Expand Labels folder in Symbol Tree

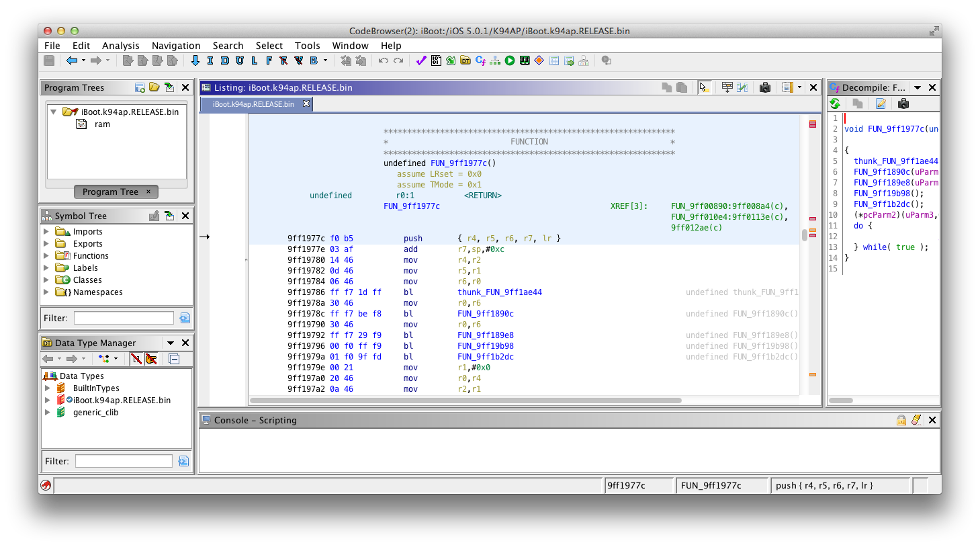[x=46, y=268]
